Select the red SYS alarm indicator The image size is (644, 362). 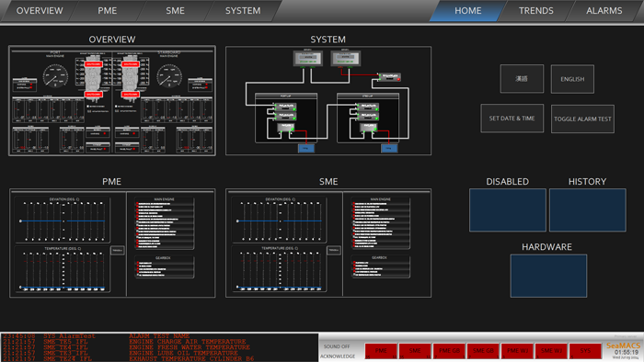coord(585,351)
